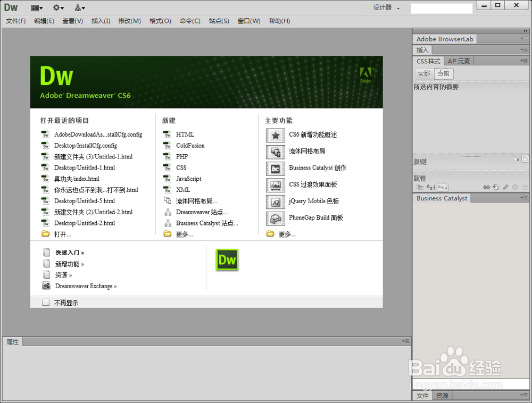Viewport: 532px width, 403px height.
Task: Click the layout switcher icon in toolbar
Action: pos(35,7)
